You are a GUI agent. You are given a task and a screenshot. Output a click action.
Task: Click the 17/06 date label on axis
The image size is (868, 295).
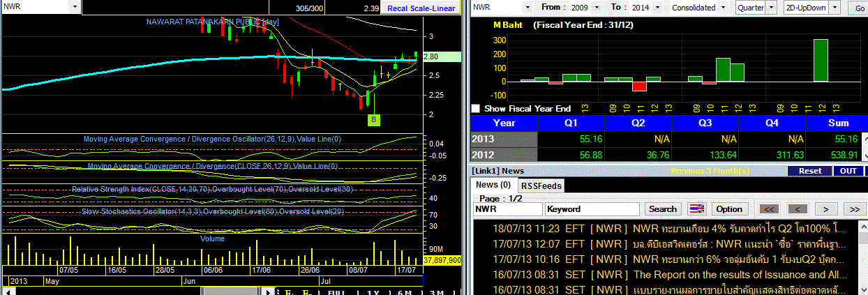point(261,270)
